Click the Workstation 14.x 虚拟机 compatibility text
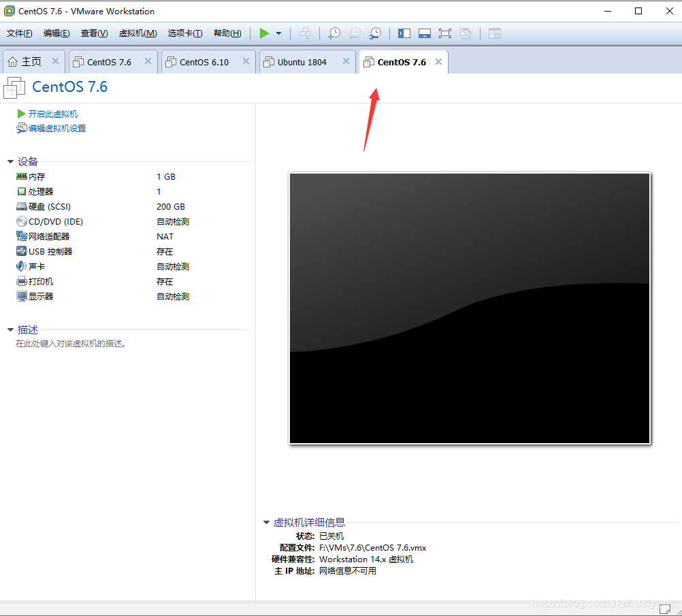682x616 pixels. 366,560
